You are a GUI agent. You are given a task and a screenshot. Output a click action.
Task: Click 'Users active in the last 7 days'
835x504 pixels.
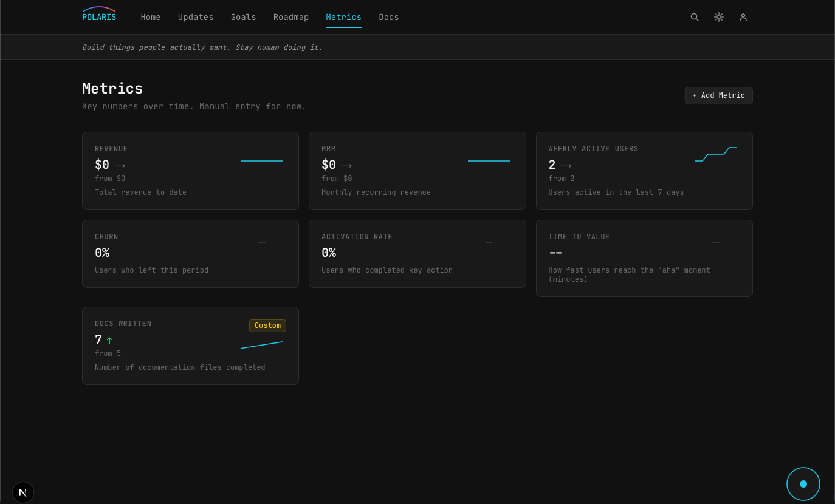tap(616, 192)
